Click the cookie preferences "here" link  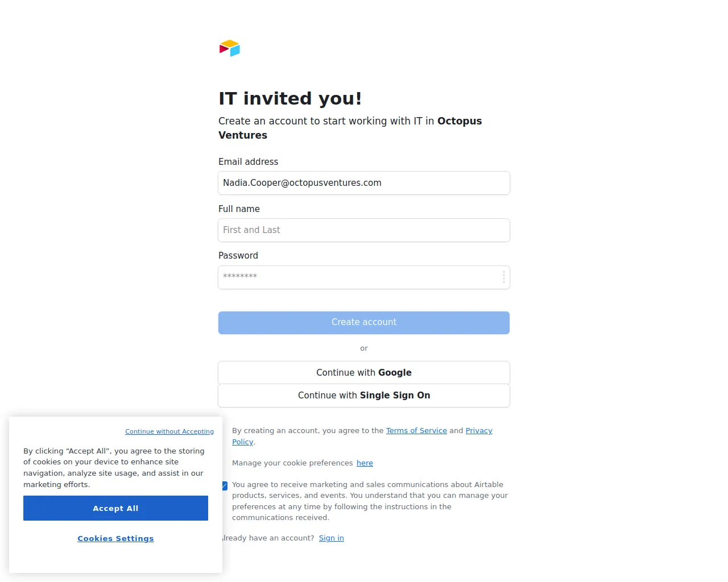365,463
